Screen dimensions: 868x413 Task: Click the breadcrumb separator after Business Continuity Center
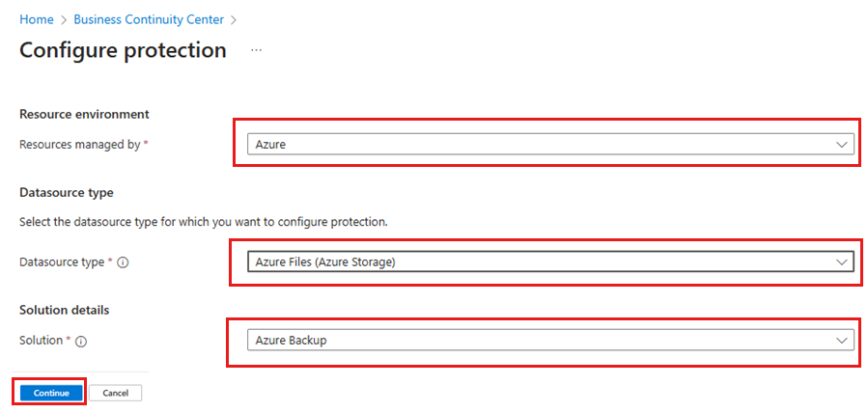(x=234, y=20)
